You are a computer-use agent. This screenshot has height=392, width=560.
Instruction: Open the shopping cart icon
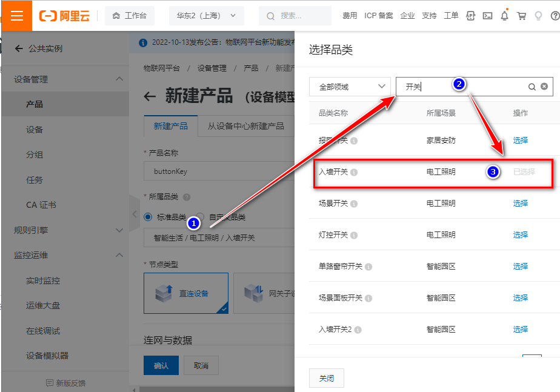pyautogui.click(x=521, y=16)
